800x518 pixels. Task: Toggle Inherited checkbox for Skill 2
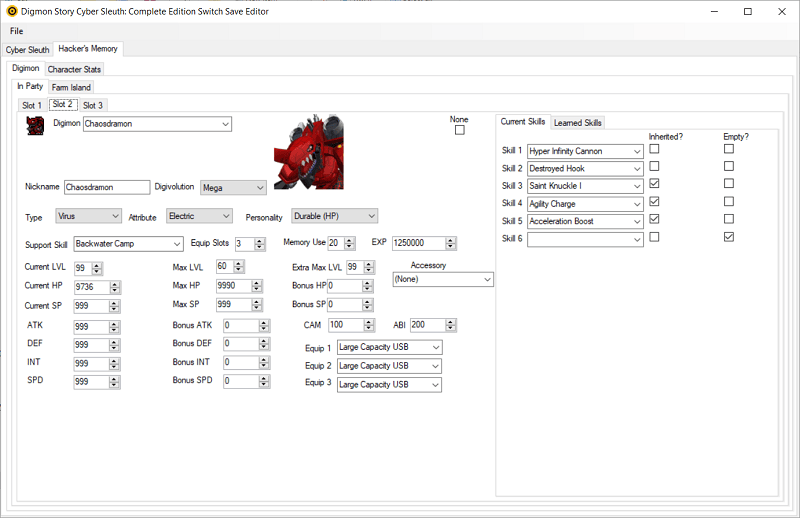pos(654,166)
